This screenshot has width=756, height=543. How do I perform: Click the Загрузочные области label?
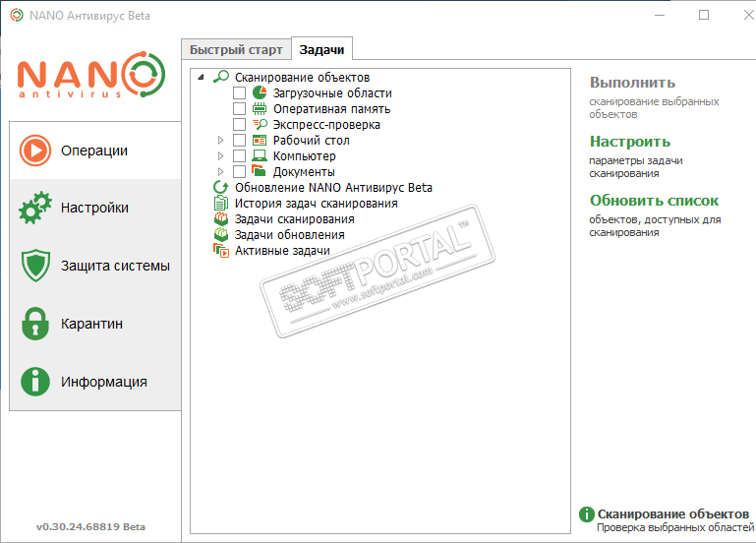pos(332,92)
